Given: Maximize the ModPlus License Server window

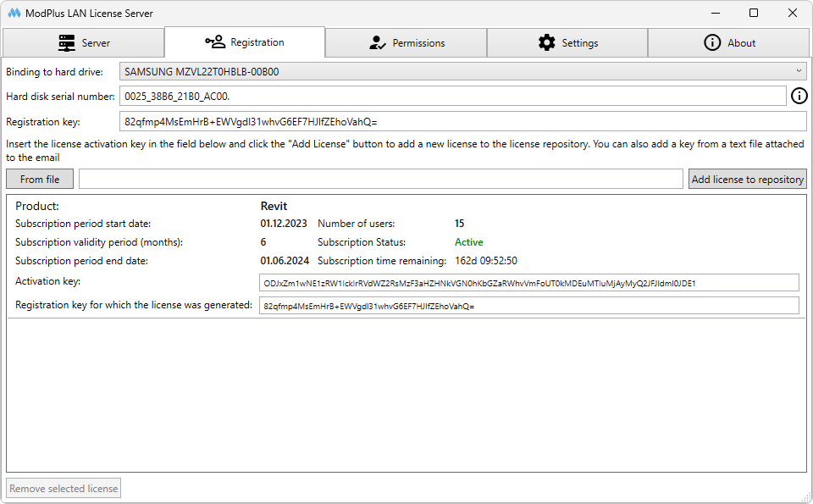Looking at the screenshot, I should [753, 13].
